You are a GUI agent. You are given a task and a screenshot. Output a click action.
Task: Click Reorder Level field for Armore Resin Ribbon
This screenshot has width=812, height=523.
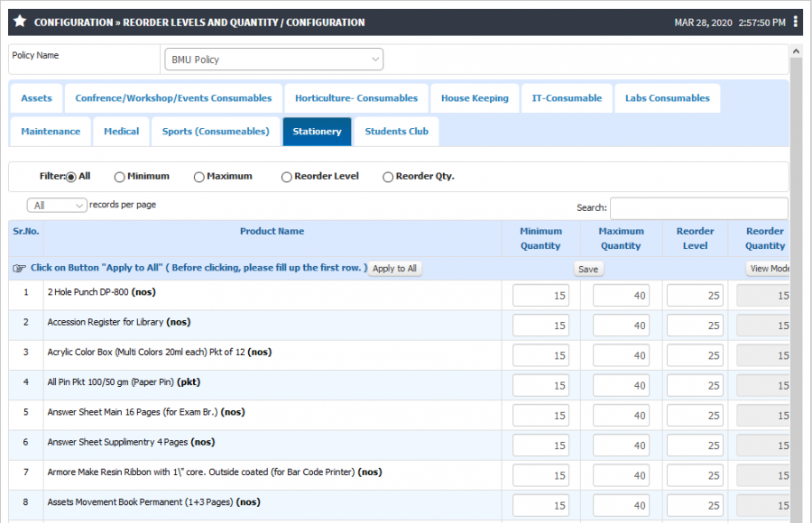point(695,475)
